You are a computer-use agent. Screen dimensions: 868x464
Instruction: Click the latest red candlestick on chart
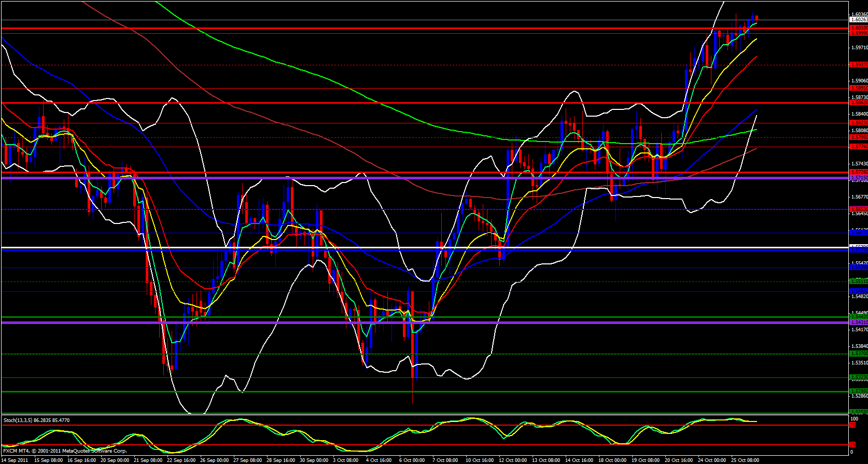click(757, 18)
